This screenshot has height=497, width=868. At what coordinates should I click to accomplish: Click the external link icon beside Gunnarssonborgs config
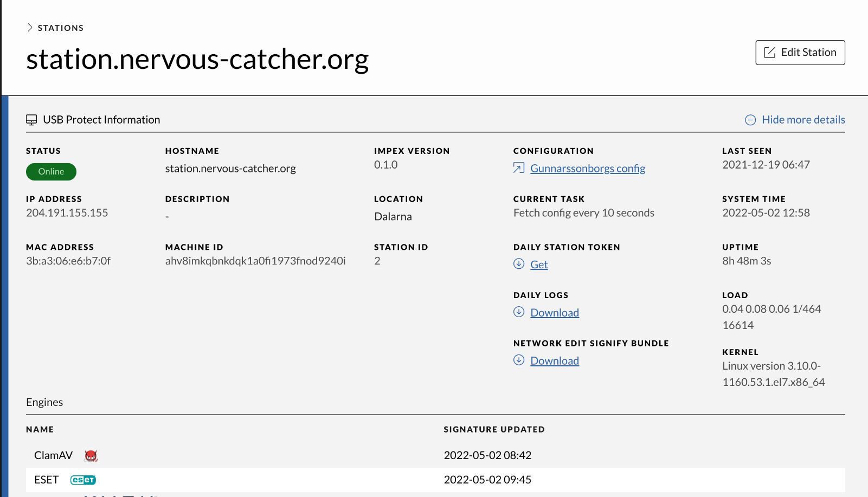coord(519,169)
